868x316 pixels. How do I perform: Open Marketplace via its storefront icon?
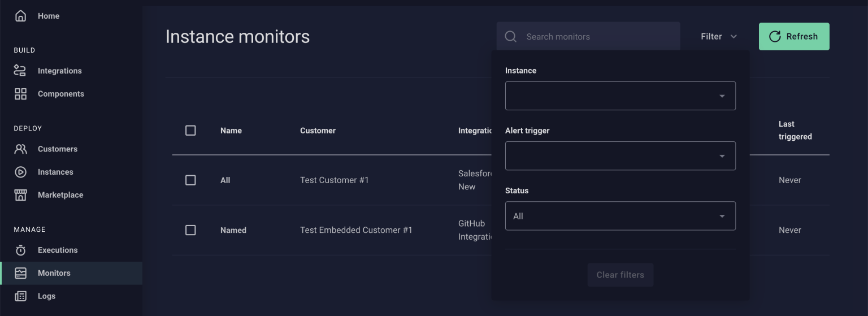[x=20, y=195]
